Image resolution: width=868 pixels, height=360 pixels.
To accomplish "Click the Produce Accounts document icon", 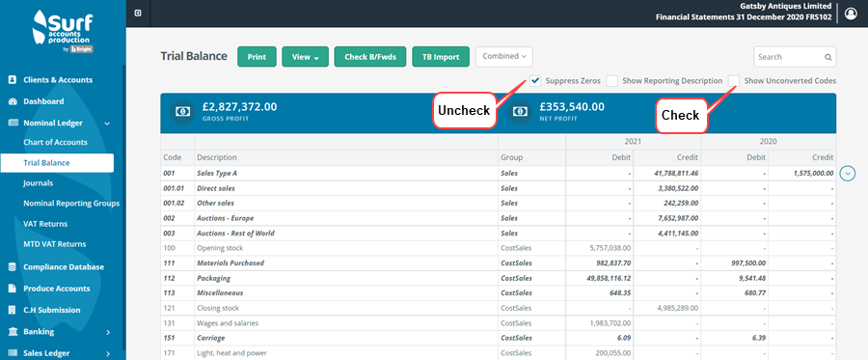I will pos(13,289).
